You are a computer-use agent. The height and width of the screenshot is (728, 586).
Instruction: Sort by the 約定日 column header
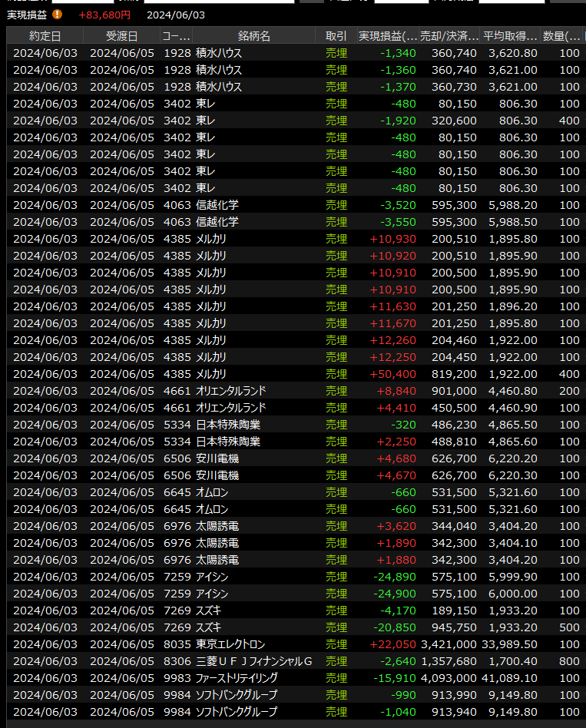point(45,36)
